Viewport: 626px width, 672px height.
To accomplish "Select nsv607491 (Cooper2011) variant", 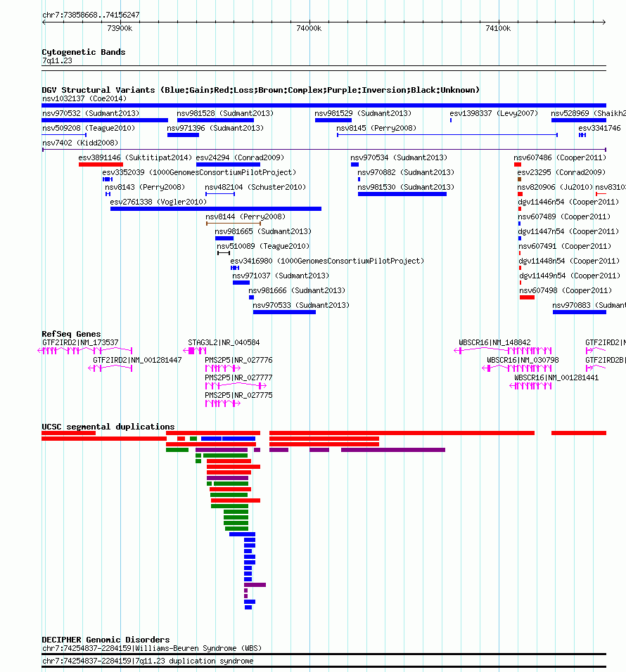I will click(520, 253).
